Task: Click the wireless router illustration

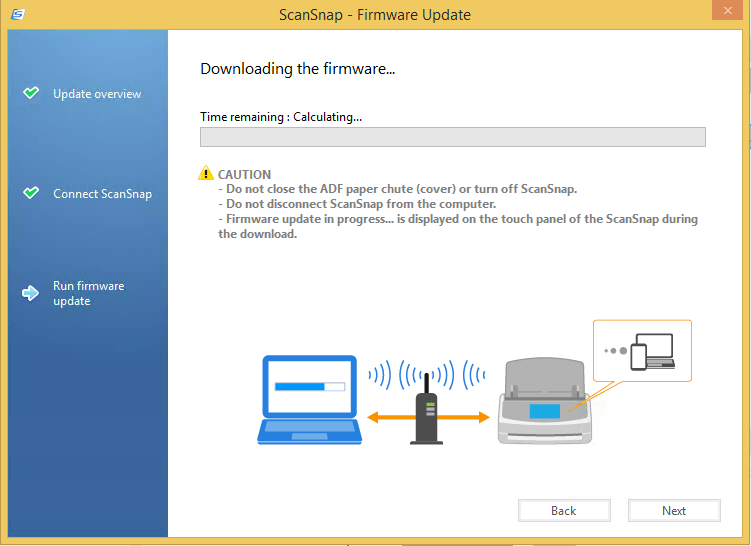Action: point(427,410)
